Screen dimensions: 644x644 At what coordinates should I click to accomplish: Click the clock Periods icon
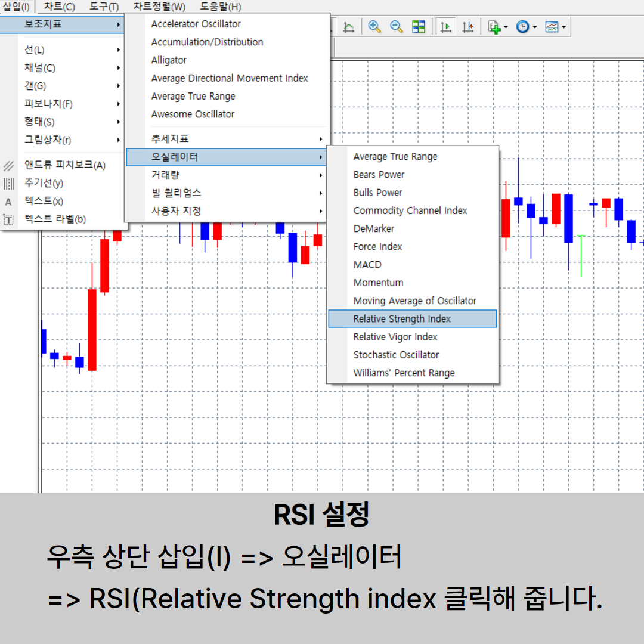[x=522, y=27]
